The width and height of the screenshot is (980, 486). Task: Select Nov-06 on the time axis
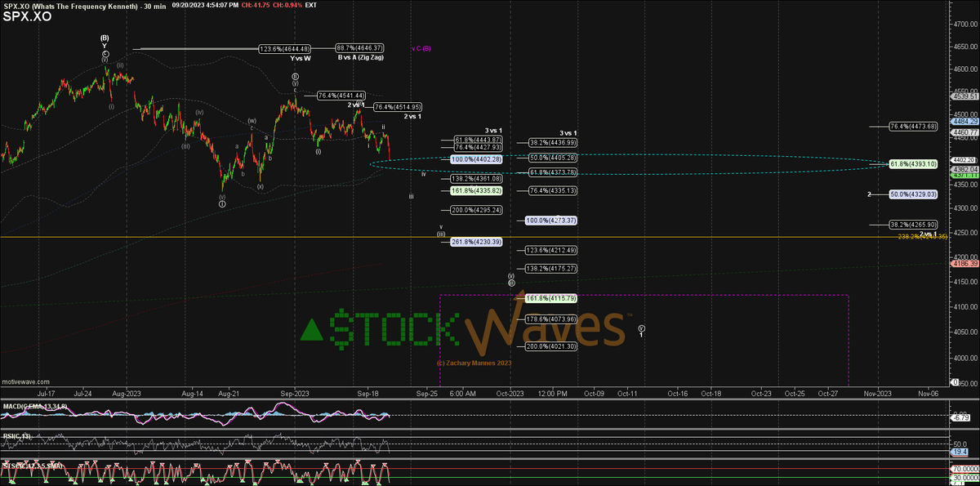pos(929,393)
